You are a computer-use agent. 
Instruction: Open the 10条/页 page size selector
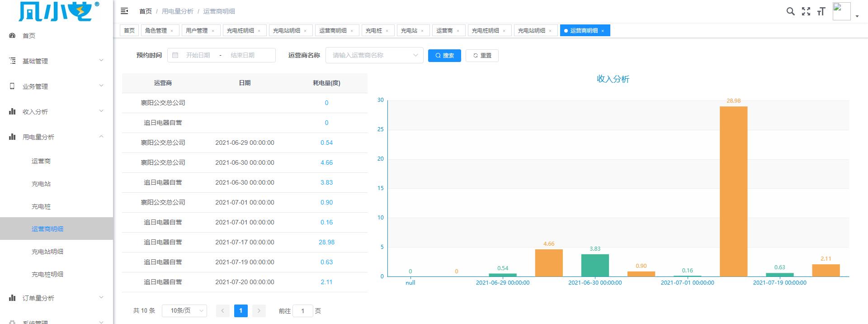(184, 310)
